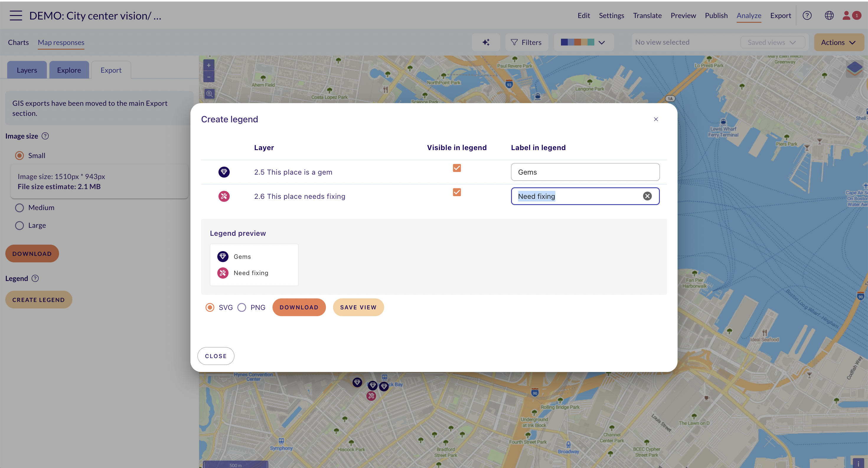The image size is (868, 468).
Task: Select Large image size
Action: (x=19, y=225)
